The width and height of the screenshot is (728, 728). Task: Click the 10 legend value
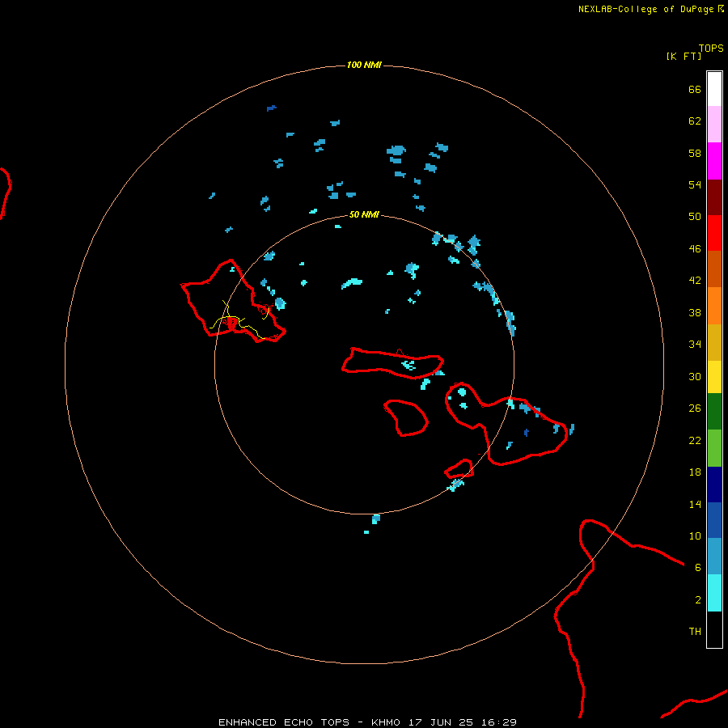pyautogui.click(x=695, y=535)
